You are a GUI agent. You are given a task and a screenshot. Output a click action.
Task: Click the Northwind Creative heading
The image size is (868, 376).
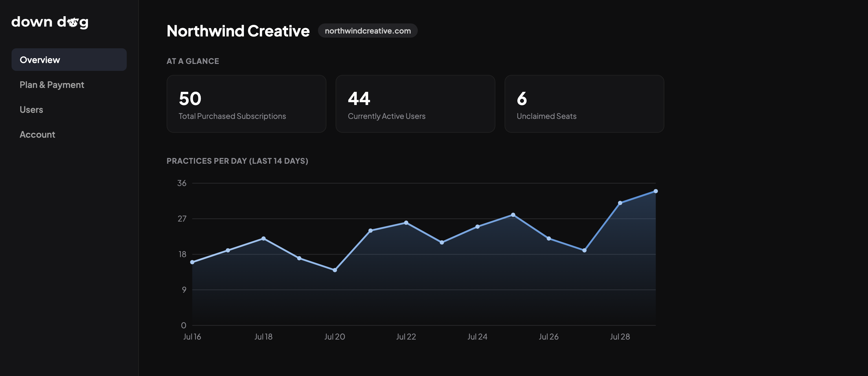coord(238,31)
